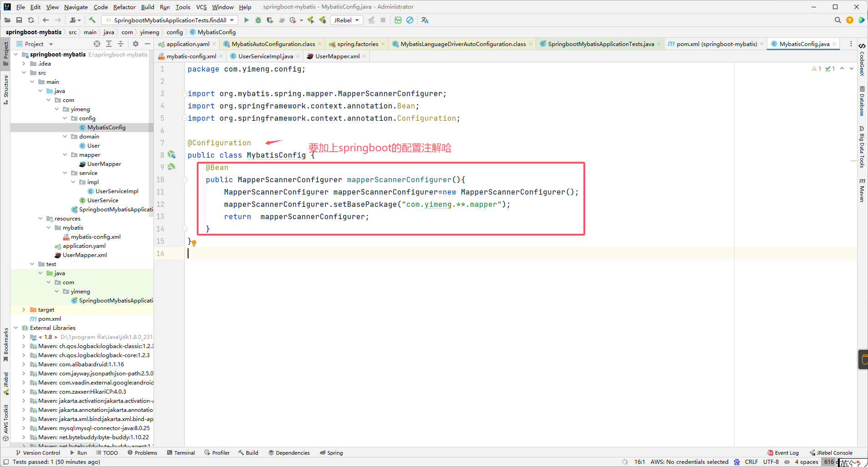Toggle the tool window bars status icon

[x=6, y=462]
